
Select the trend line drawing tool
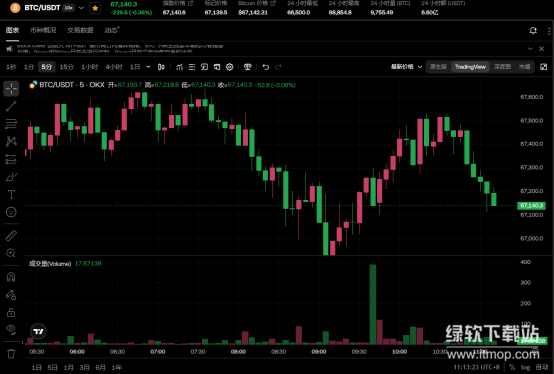click(x=11, y=106)
